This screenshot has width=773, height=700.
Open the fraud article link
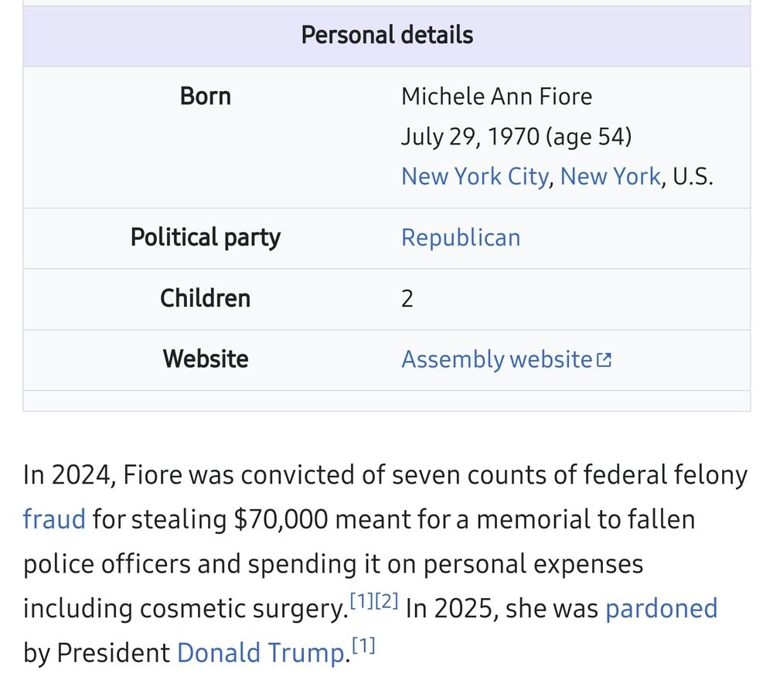(x=54, y=519)
